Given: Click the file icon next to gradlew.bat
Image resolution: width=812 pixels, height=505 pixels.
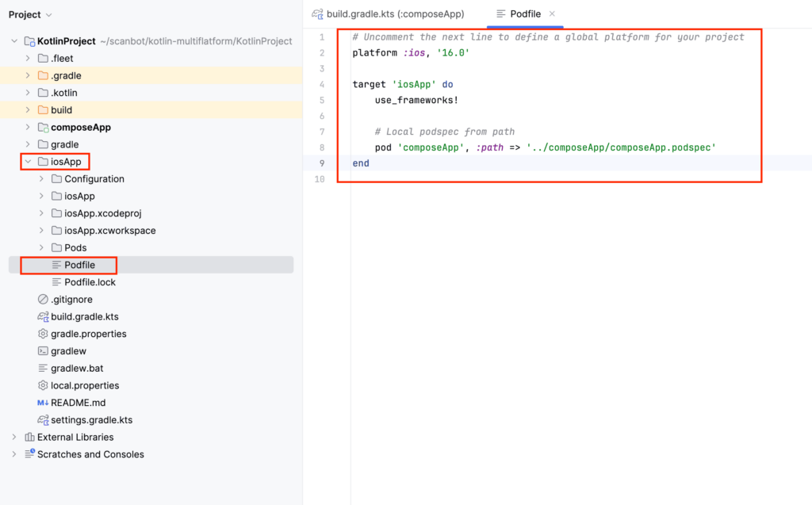Looking at the screenshot, I should click(42, 368).
